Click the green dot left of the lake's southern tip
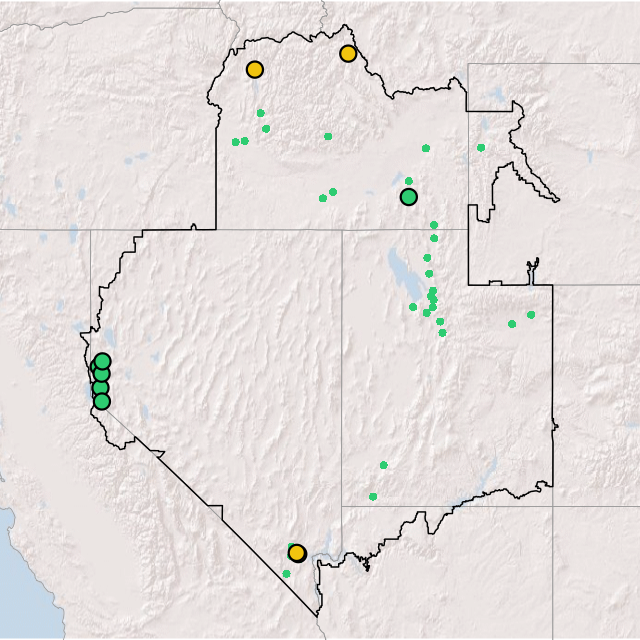Viewport: 640px width, 640px height. pos(413,307)
